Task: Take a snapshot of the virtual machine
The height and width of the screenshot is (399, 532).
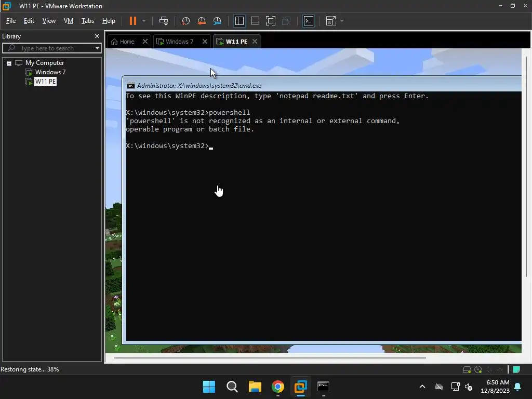Action: (185, 21)
